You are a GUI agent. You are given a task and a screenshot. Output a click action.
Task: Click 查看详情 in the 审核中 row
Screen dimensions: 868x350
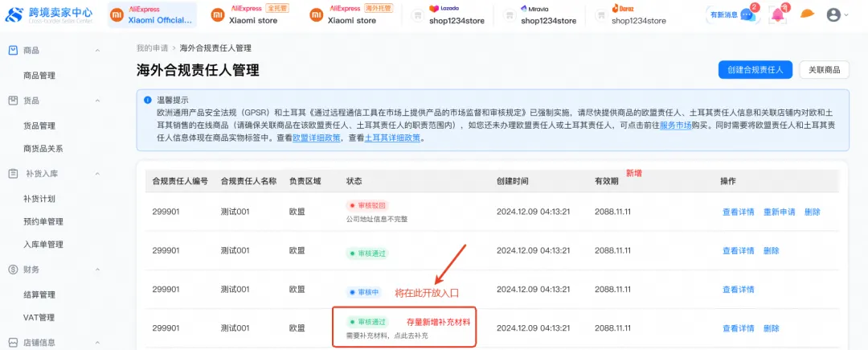click(x=738, y=289)
